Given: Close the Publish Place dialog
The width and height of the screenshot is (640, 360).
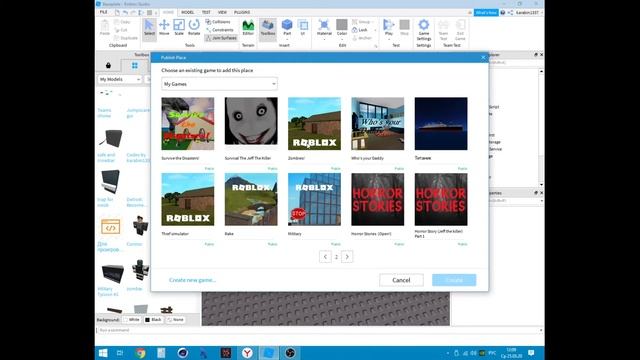Looking at the screenshot, I should (483, 58).
